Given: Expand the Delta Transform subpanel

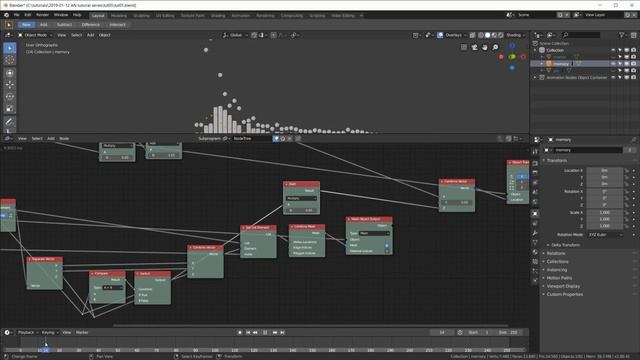Looking at the screenshot, I should [x=565, y=245].
